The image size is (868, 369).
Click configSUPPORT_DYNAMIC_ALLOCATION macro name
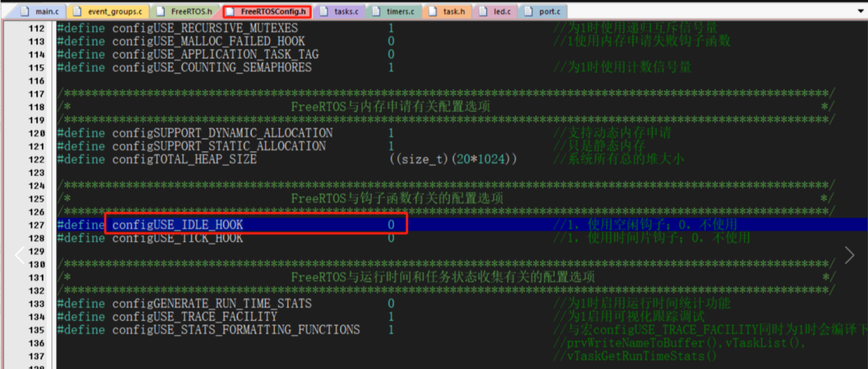coord(222,133)
